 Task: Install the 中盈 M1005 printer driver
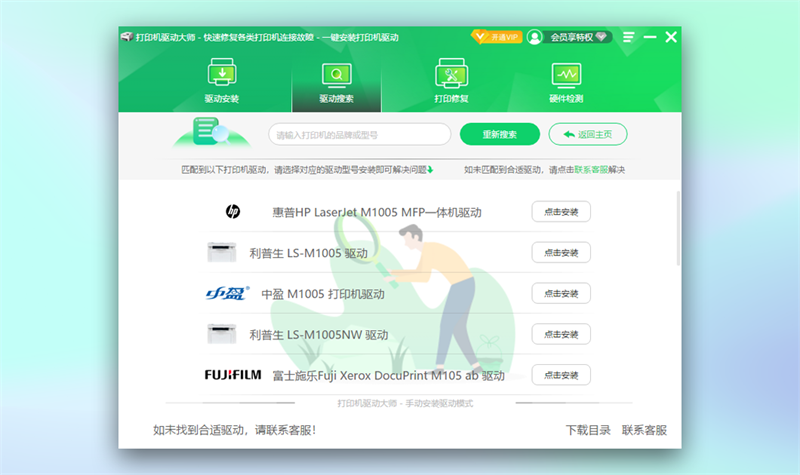[x=561, y=293]
